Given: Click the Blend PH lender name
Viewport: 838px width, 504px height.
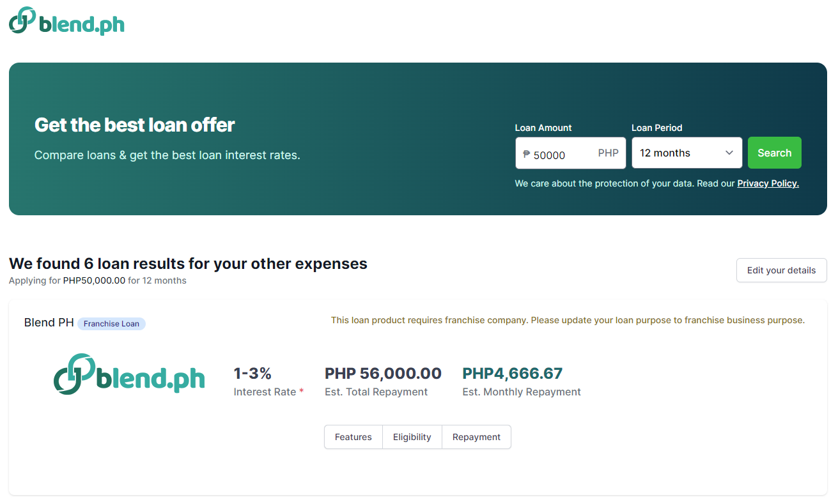Looking at the screenshot, I should click(49, 323).
